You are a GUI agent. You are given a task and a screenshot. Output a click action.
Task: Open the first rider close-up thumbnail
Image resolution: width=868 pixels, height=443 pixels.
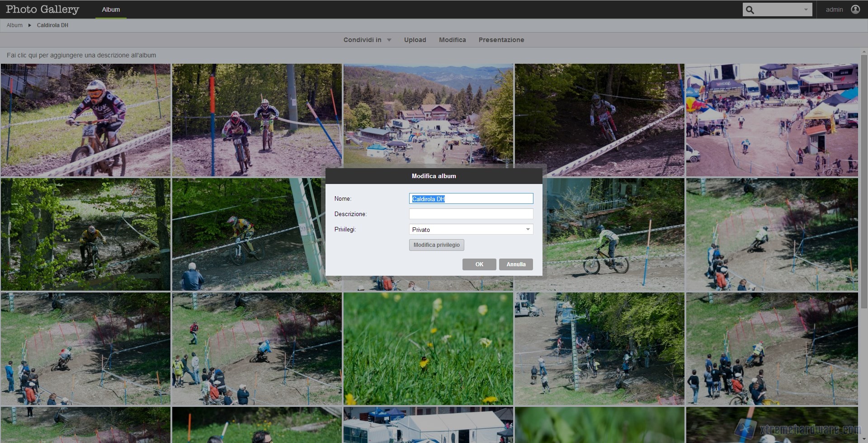[85, 120]
